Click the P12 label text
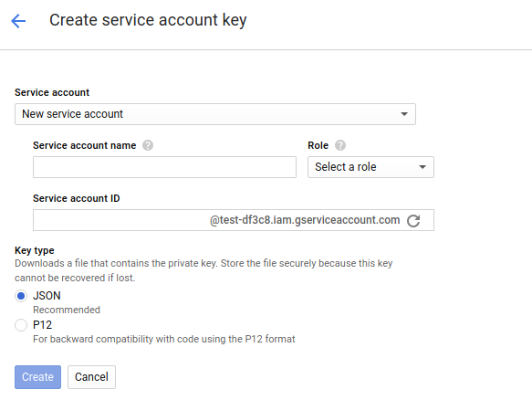The width and height of the screenshot is (532, 400). pos(42,325)
